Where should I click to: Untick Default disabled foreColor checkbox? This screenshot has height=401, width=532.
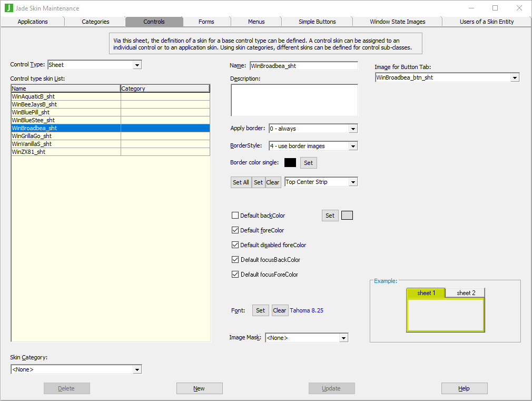[x=235, y=245]
